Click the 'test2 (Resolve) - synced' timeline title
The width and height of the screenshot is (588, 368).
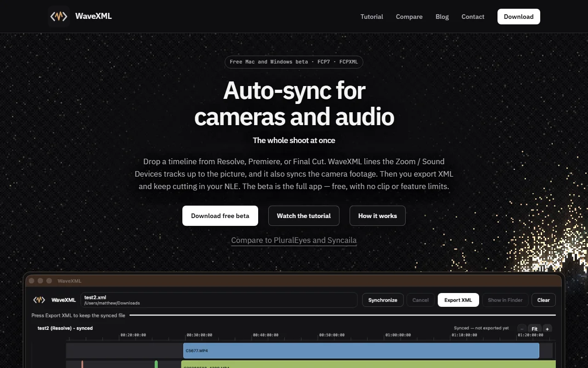(x=65, y=328)
